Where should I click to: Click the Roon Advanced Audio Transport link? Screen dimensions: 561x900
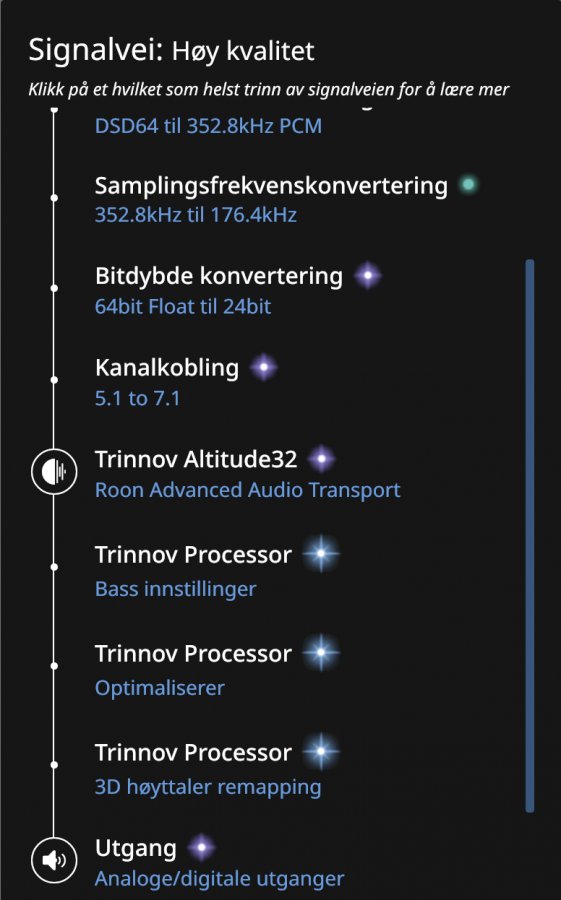(x=247, y=490)
